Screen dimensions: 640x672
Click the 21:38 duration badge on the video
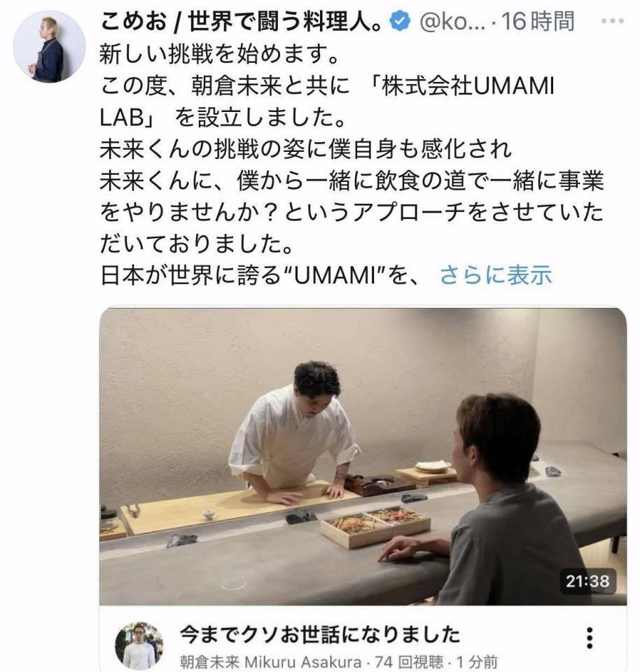click(x=587, y=581)
